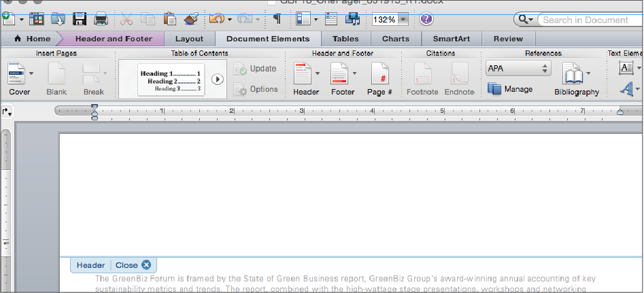The image size is (644, 293).
Task: Print using the printer icon
Action: [x=101, y=19]
